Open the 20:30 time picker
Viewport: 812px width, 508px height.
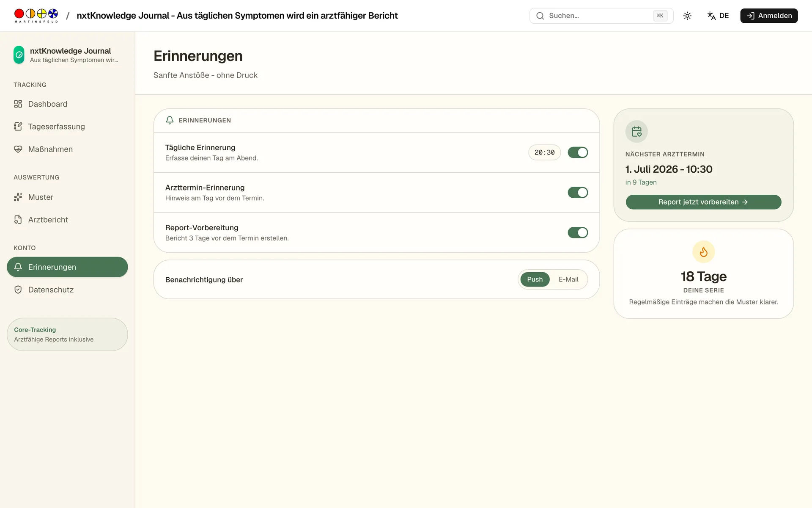click(x=544, y=152)
